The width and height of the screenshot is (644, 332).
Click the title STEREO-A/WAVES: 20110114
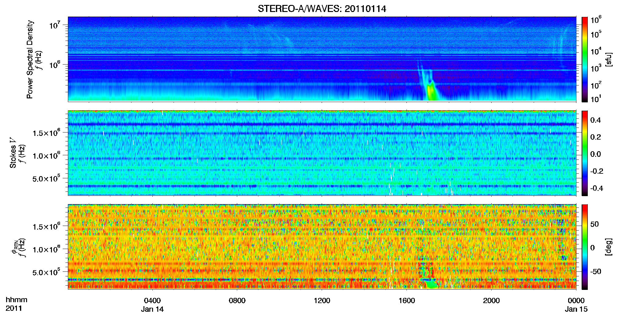tap(322, 9)
